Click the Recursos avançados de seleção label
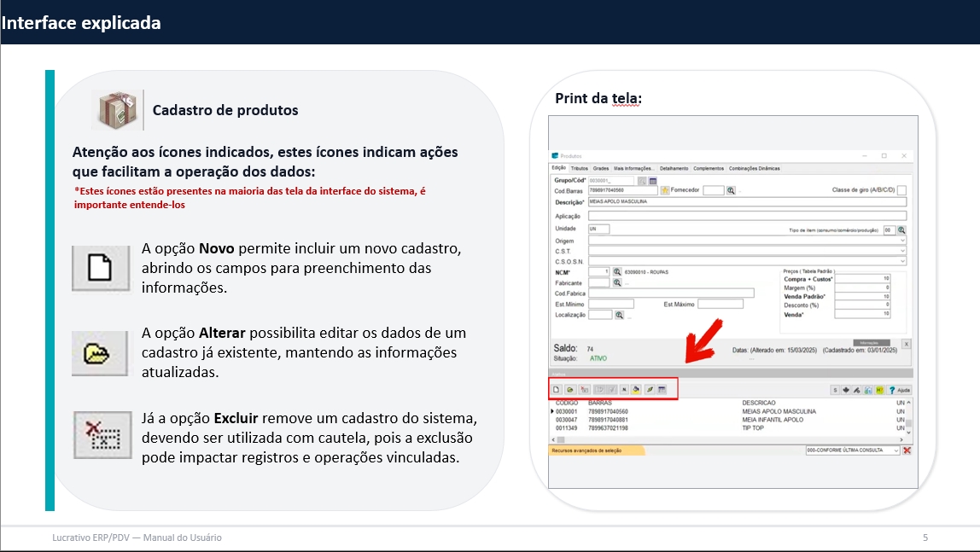This screenshot has width=980, height=552. click(x=587, y=450)
